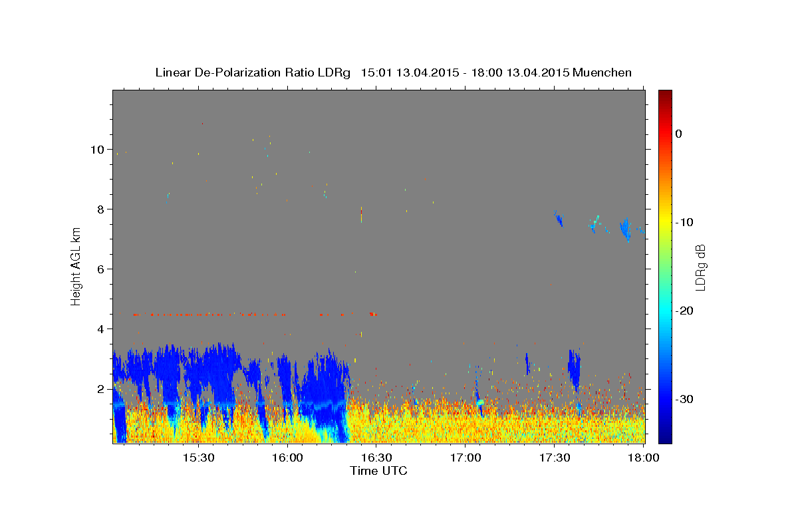
Task: Click the 'Muenchen' location label in the title
Action: pyautogui.click(x=602, y=72)
